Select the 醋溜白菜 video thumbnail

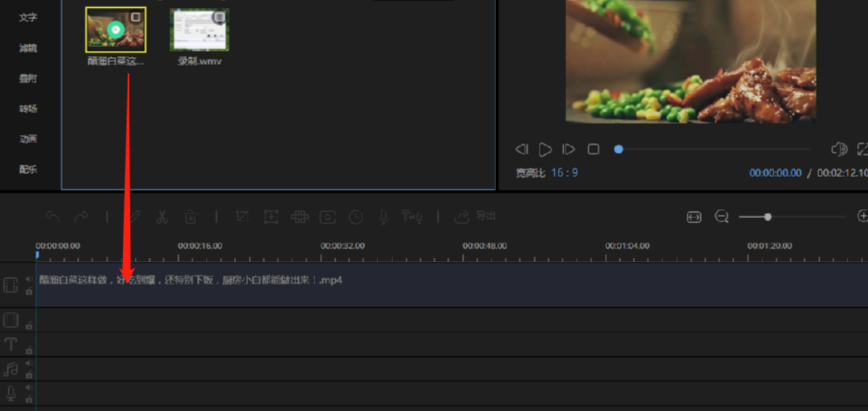[116, 30]
